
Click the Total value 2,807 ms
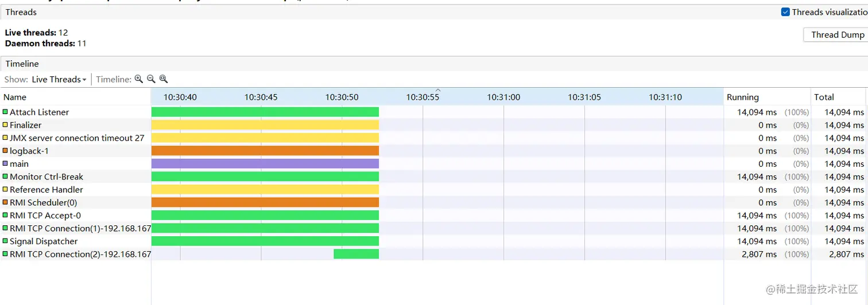[846, 254]
